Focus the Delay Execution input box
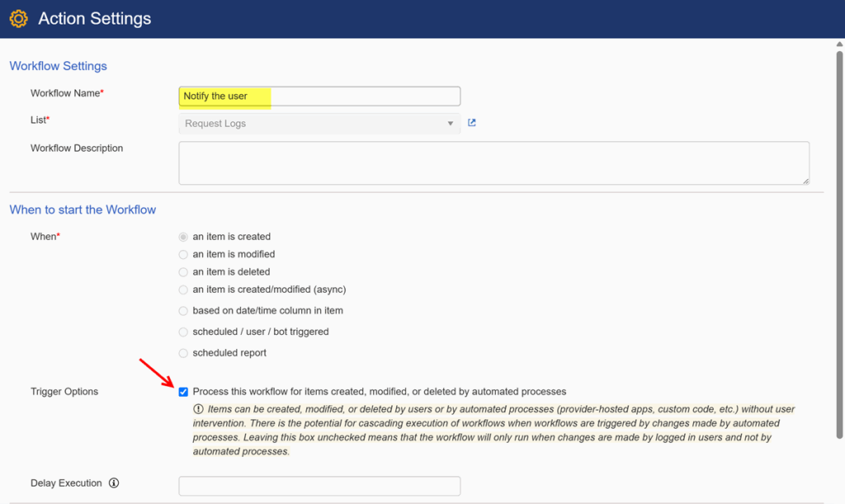This screenshot has width=845, height=504. coord(319,486)
